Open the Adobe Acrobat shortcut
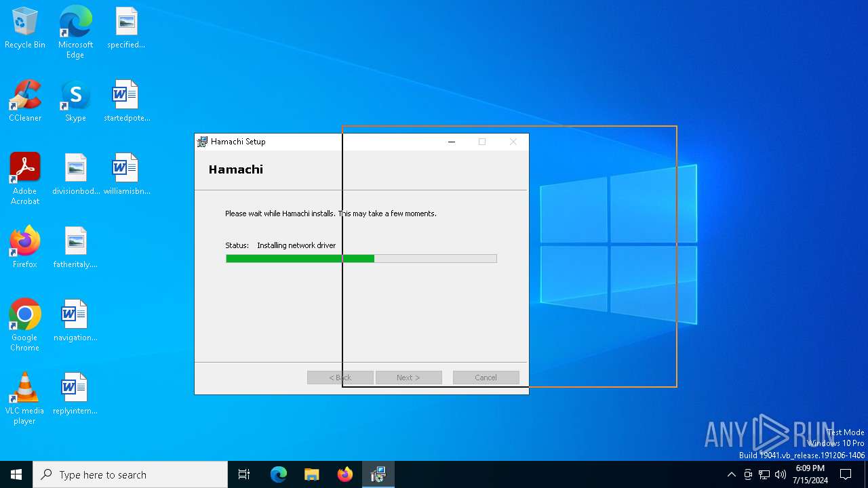The height and width of the screenshot is (488, 868). 25,178
